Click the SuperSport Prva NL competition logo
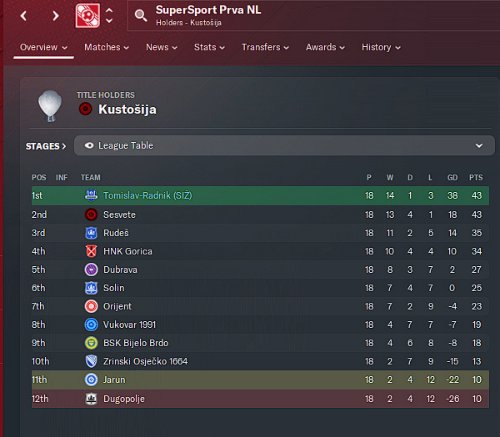The height and width of the screenshot is (437, 500). [x=87, y=16]
